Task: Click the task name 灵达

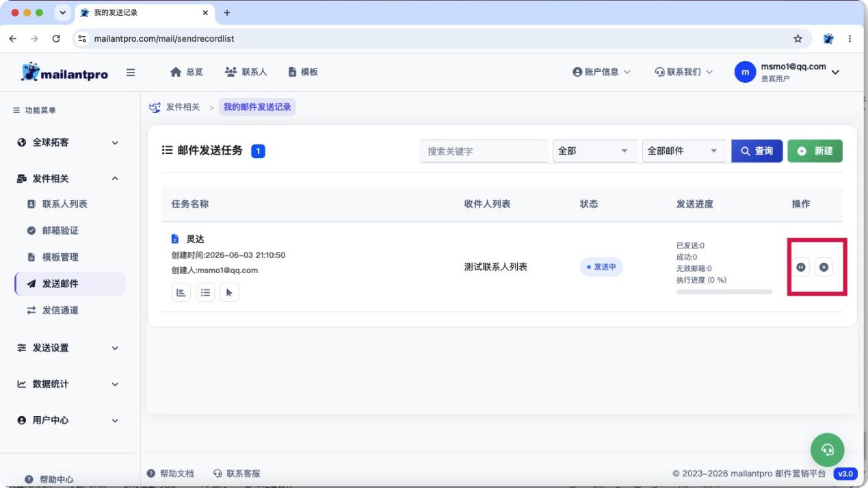Action: pos(195,239)
